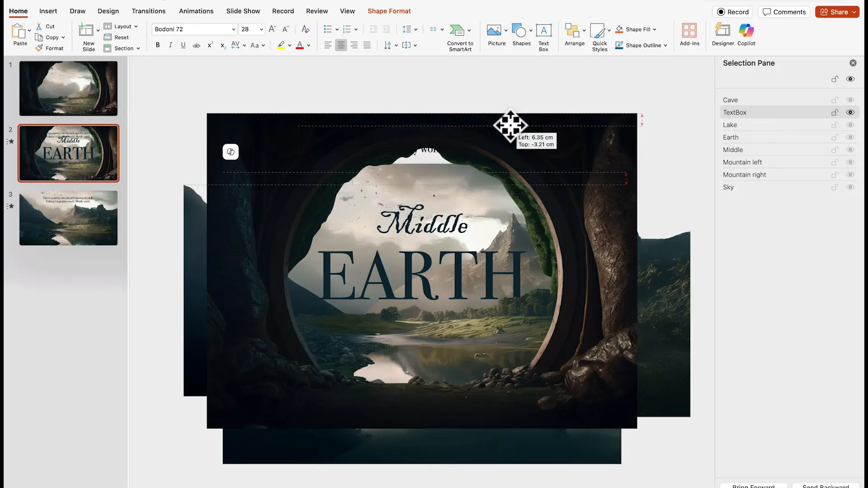The image size is (868, 488).
Task: Open the Designer pane
Action: pos(723,34)
